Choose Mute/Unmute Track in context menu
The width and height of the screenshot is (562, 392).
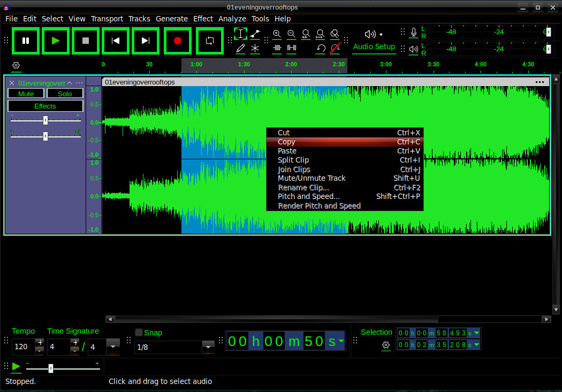pyautogui.click(x=345, y=178)
